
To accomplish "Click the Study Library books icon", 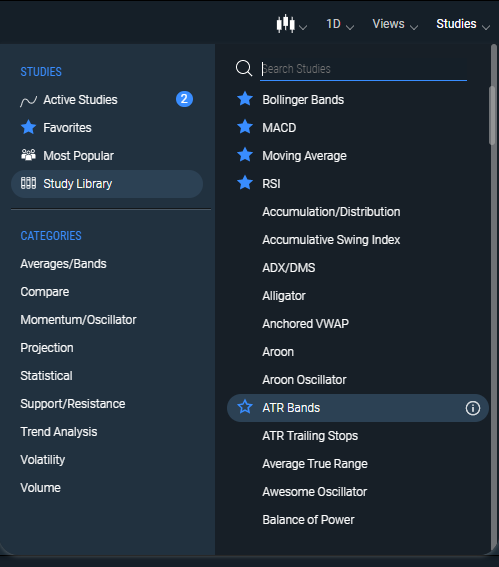I will 29,183.
